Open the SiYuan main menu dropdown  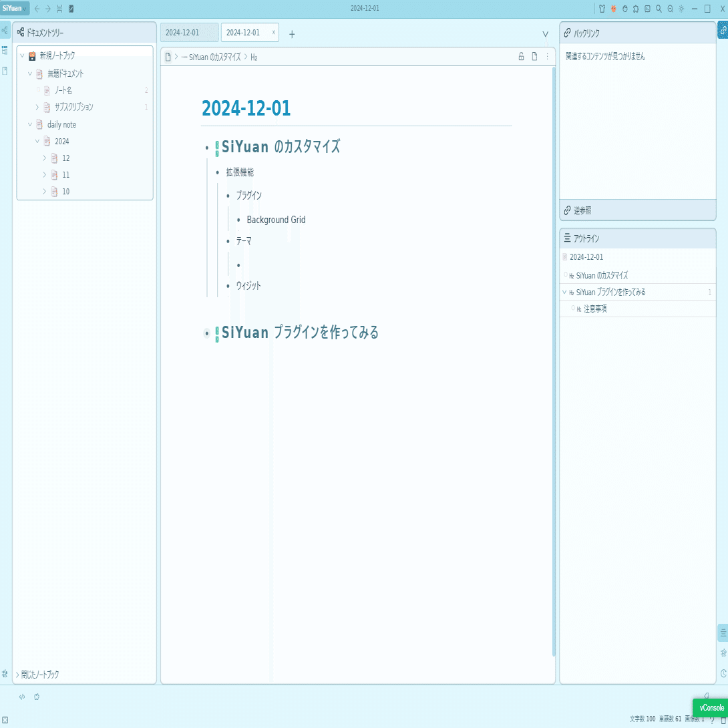click(x=15, y=8)
